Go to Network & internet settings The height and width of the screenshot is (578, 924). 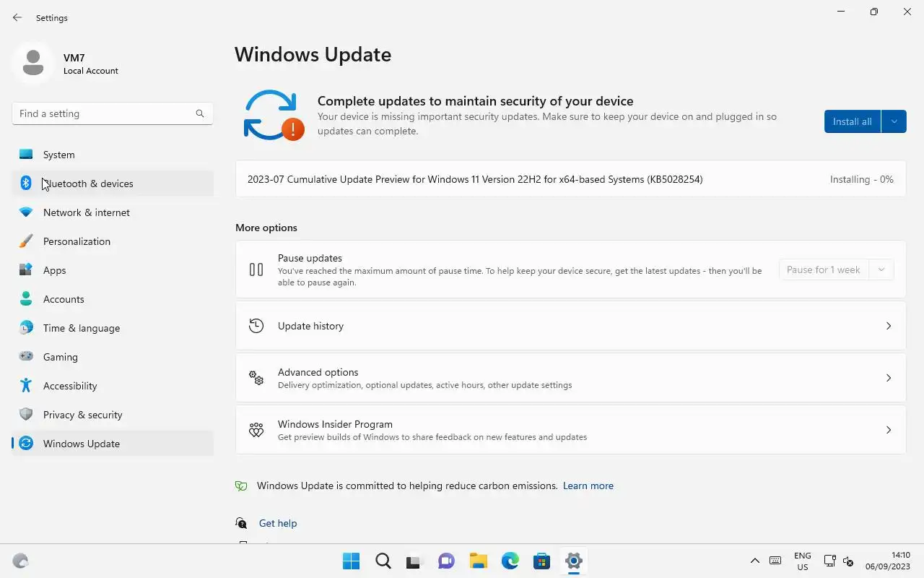coord(113,212)
